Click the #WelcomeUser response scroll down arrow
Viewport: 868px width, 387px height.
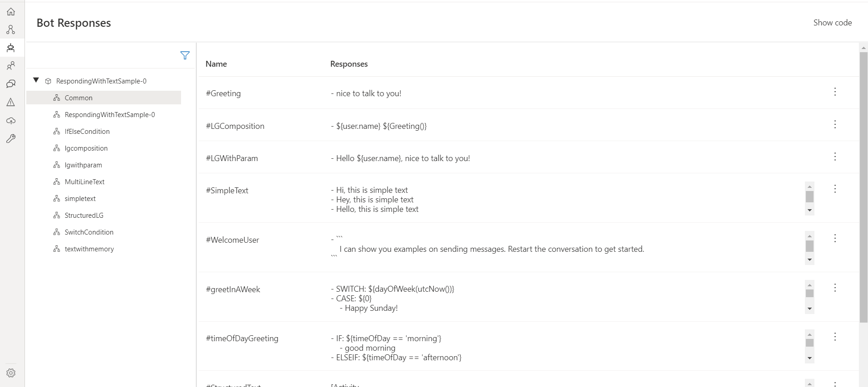tap(809, 260)
